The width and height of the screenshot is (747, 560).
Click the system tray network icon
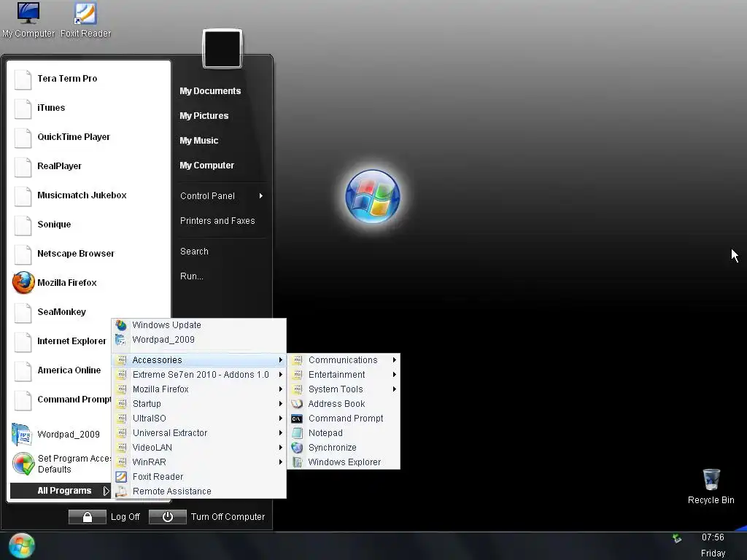pyautogui.click(x=677, y=539)
